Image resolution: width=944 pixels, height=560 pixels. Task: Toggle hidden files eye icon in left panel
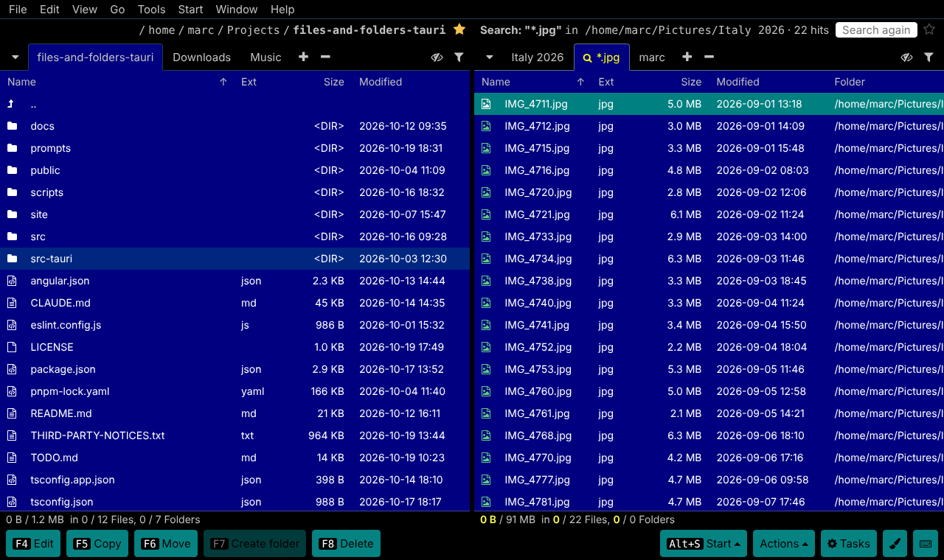[437, 57]
